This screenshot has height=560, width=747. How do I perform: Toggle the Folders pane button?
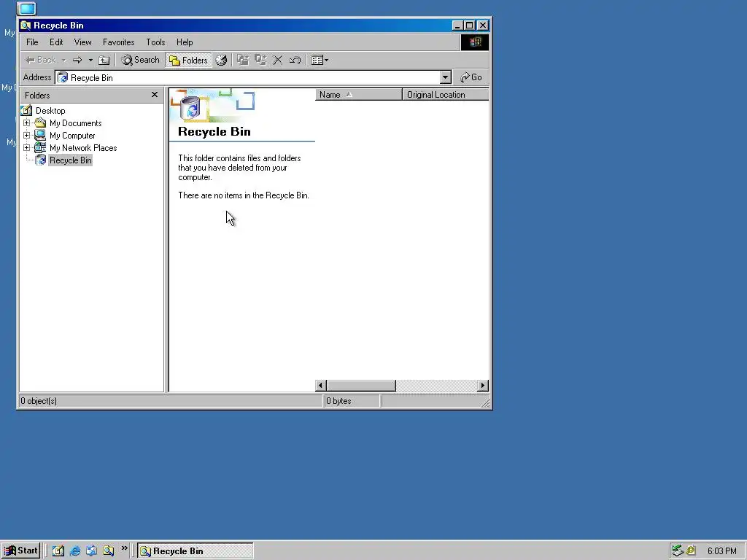coord(189,60)
